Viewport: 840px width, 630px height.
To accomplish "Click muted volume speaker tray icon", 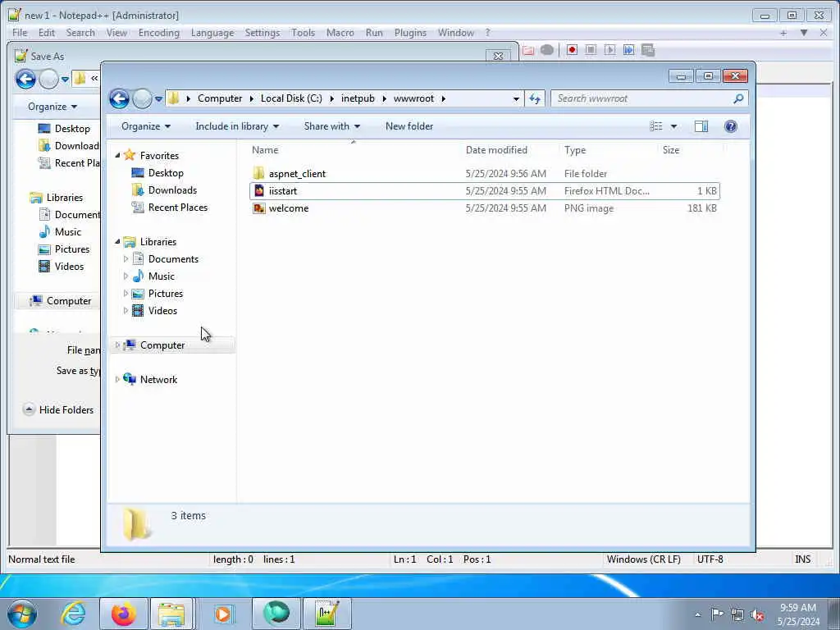I will 757,615.
